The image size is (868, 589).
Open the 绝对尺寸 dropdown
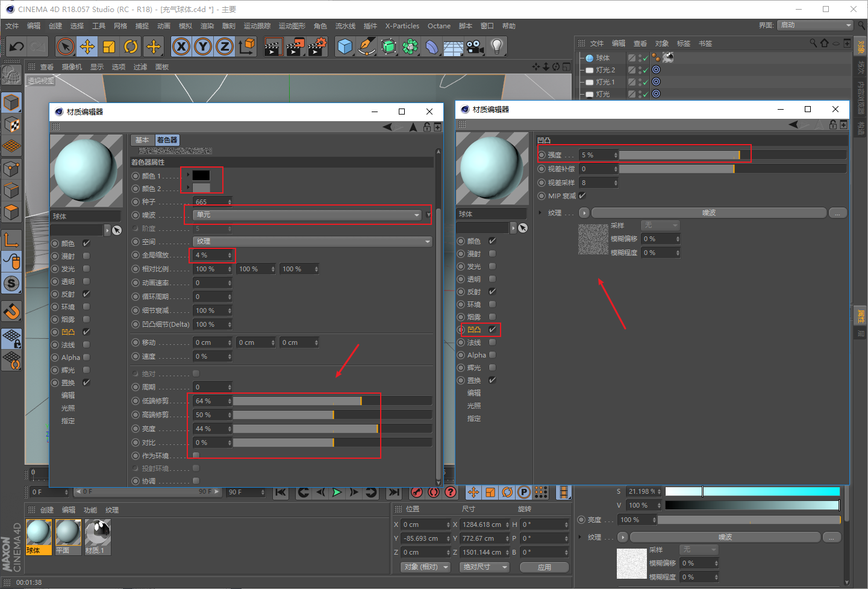[x=484, y=567]
